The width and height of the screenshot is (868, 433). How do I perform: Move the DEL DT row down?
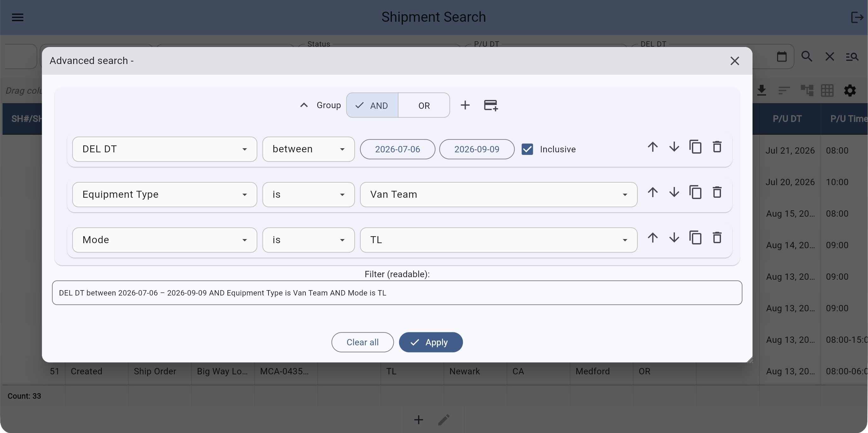point(674,147)
